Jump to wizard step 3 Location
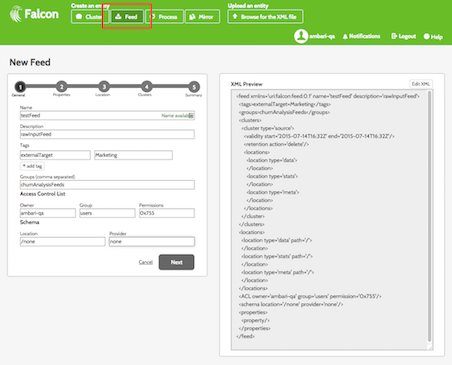The image size is (452, 365). 104,87
